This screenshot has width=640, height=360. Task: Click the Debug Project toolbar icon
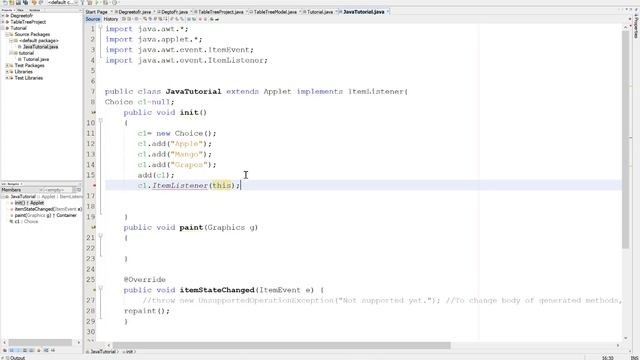(105, 2)
